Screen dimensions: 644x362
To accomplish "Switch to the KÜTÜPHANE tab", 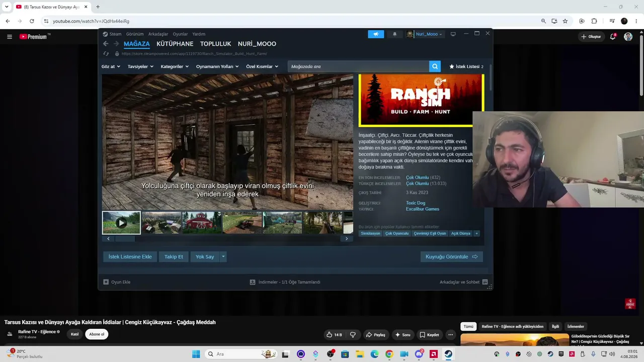I will [175, 44].
